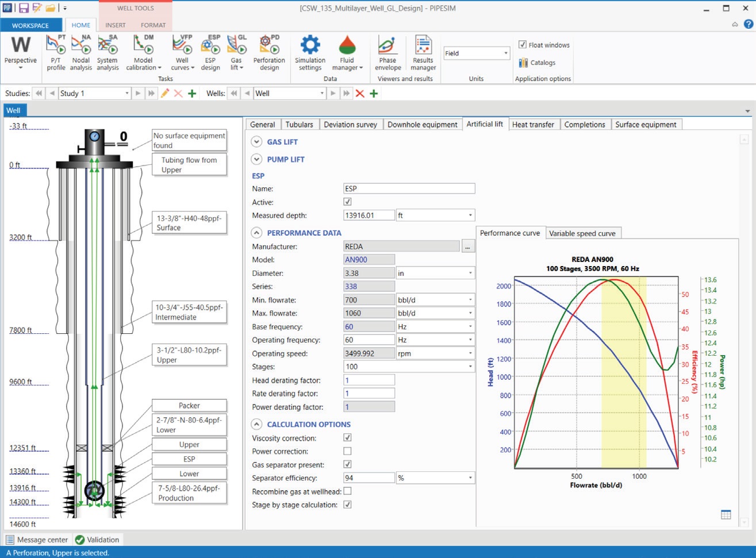Viewport: 756px width, 558px height.
Task: Open the Results manager
Action: click(423, 52)
